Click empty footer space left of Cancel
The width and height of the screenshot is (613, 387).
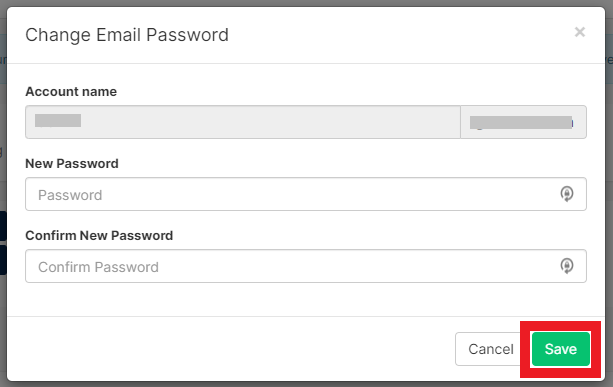click(x=231, y=349)
